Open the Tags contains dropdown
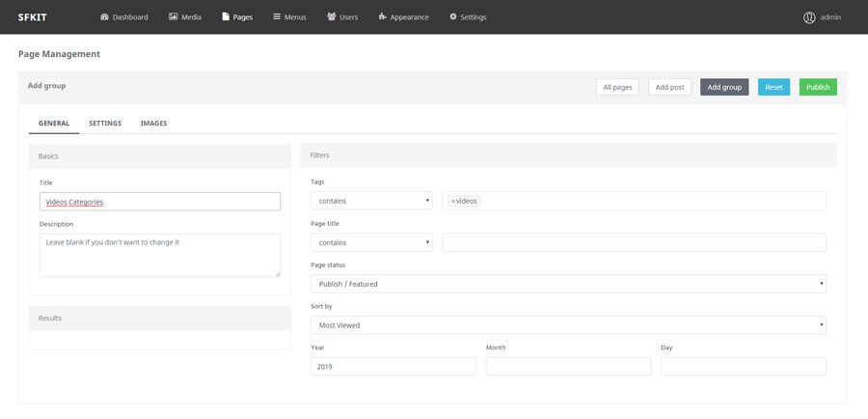This screenshot has height=419, width=868. coord(371,201)
